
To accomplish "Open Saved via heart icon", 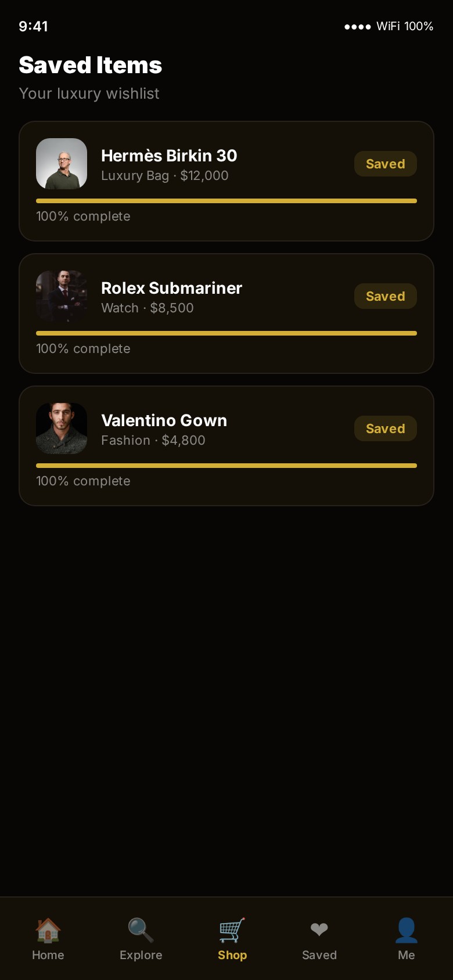I will click(x=319, y=930).
